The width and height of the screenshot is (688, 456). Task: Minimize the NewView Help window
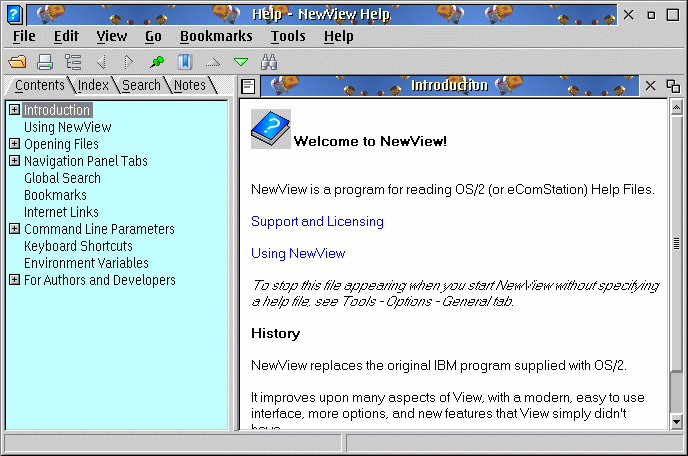[x=652, y=15]
